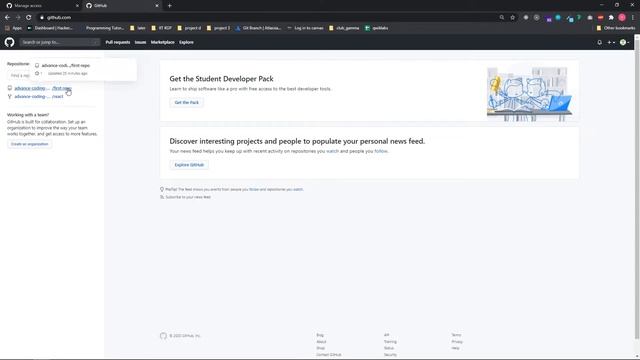The width and height of the screenshot is (640, 360).
Task: Bookmark this page with star icon
Action: click(513, 18)
